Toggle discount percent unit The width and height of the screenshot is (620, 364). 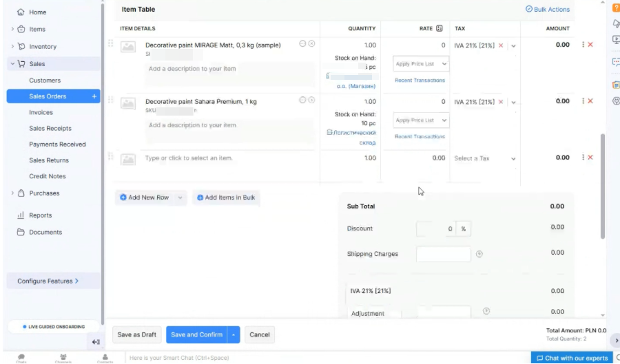pos(464,228)
